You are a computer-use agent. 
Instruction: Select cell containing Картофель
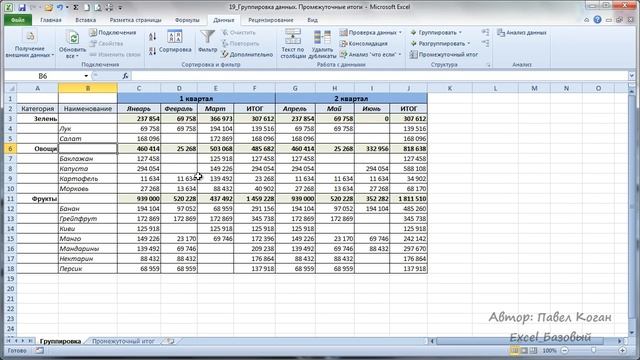click(x=88, y=179)
